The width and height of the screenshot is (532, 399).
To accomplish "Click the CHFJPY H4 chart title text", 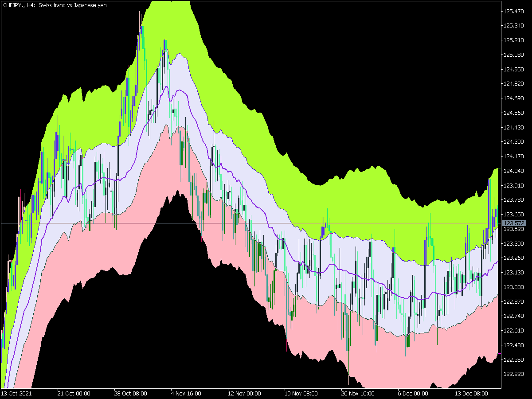I will click(55, 5).
